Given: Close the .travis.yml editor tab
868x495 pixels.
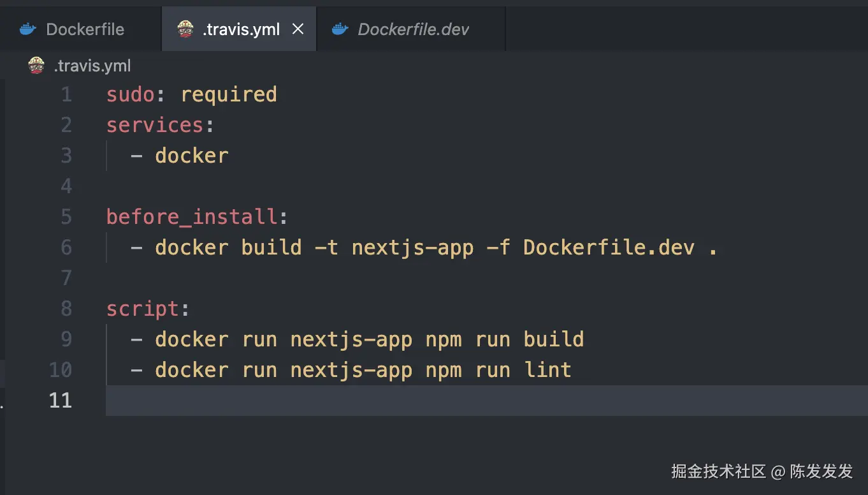Looking at the screenshot, I should [298, 29].
